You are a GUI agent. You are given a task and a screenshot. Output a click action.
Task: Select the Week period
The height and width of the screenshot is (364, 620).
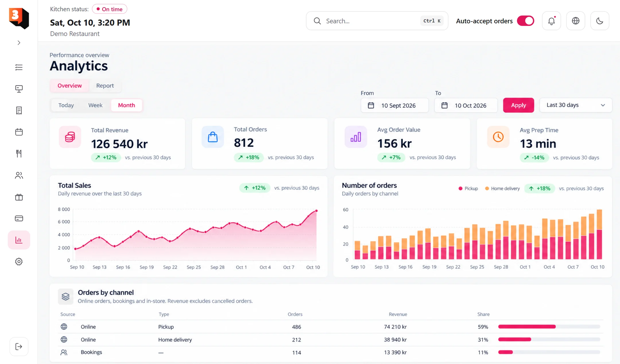(x=95, y=105)
